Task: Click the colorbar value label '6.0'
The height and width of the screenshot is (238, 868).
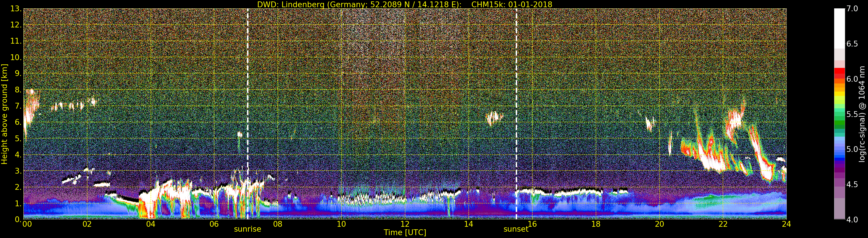Action: click(x=852, y=79)
